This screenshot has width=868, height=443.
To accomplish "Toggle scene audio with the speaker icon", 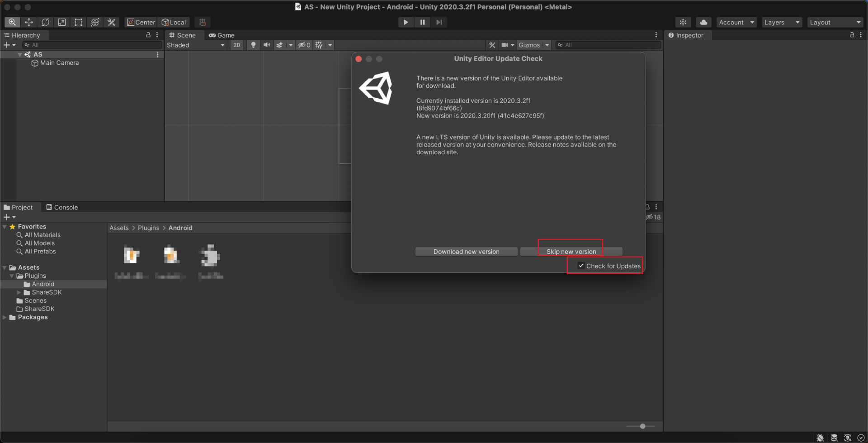I will coord(267,45).
